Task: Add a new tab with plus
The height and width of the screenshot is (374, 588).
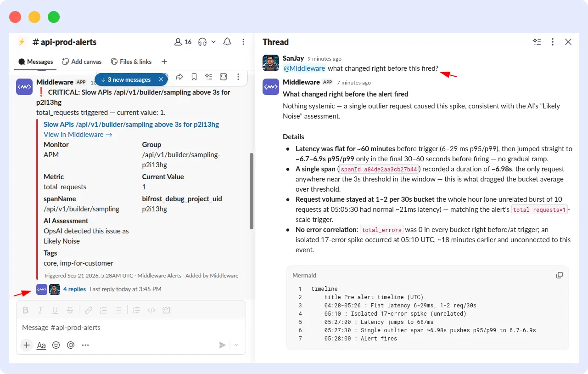Action: point(164,62)
